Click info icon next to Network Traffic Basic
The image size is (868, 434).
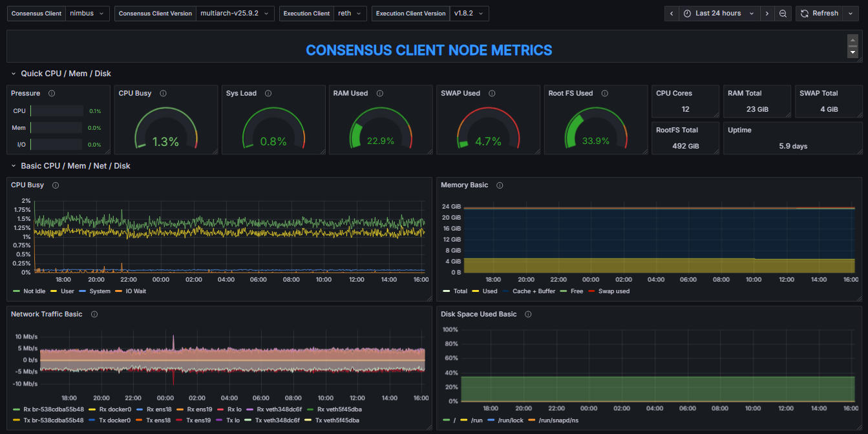tap(94, 315)
